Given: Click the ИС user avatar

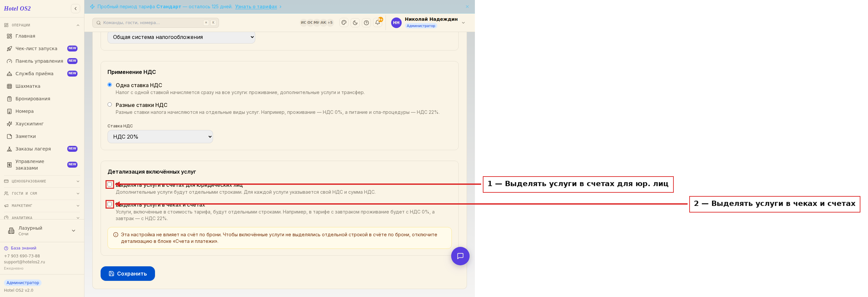Looking at the screenshot, I should pos(303,22).
